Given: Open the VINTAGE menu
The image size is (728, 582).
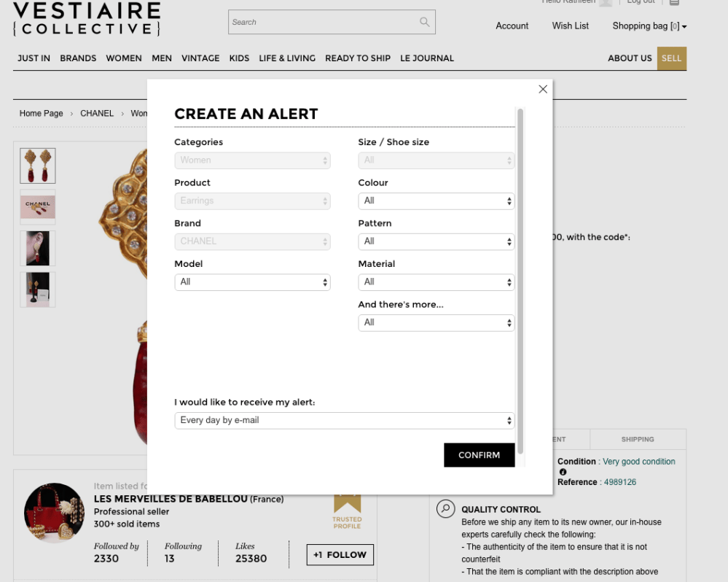Looking at the screenshot, I should click(x=200, y=58).
